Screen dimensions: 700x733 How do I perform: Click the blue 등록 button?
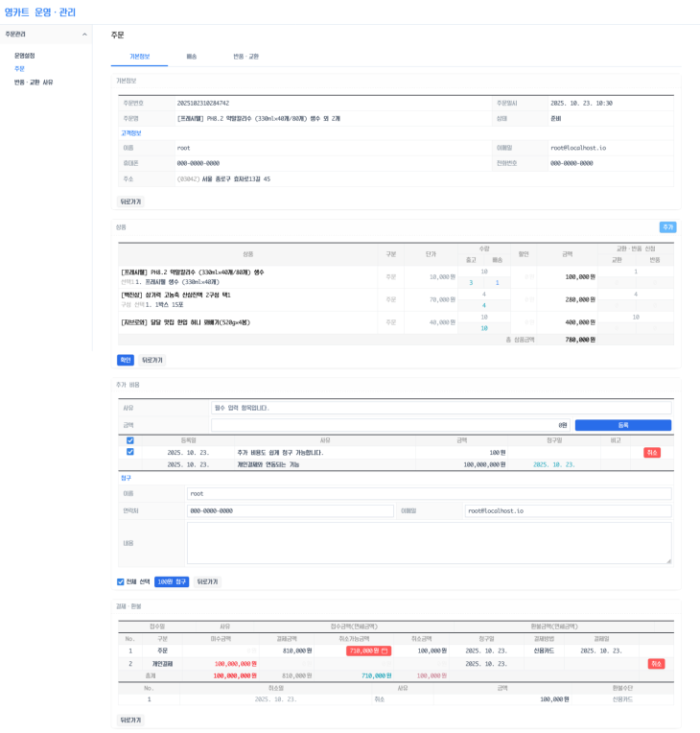click(622, 425)
